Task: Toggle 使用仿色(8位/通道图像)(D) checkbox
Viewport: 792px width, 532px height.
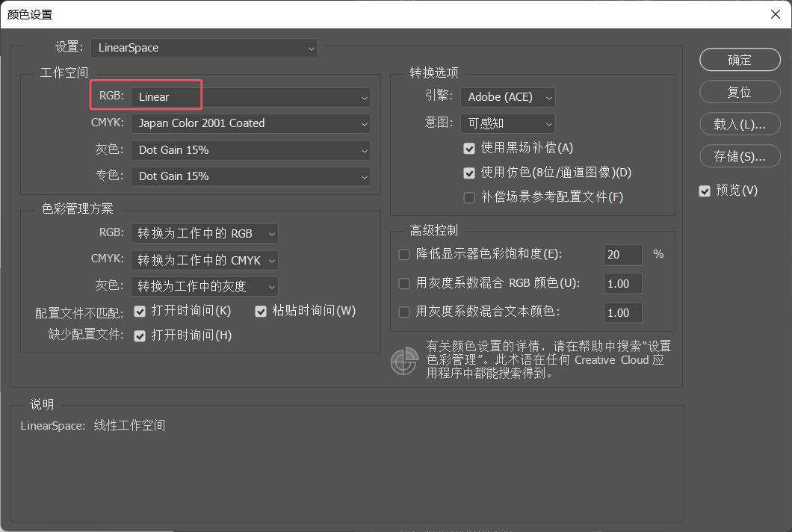Action: [x=469, y=173]
